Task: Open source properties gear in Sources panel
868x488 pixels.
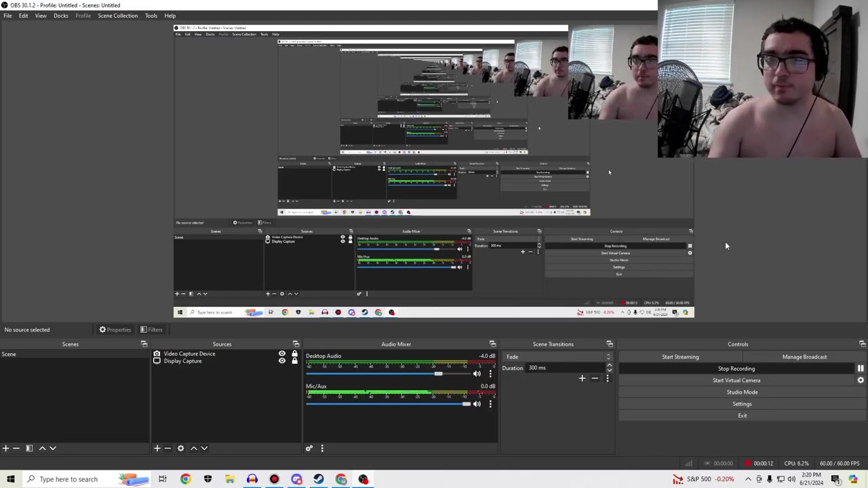Action: click(x=180, y=448)
